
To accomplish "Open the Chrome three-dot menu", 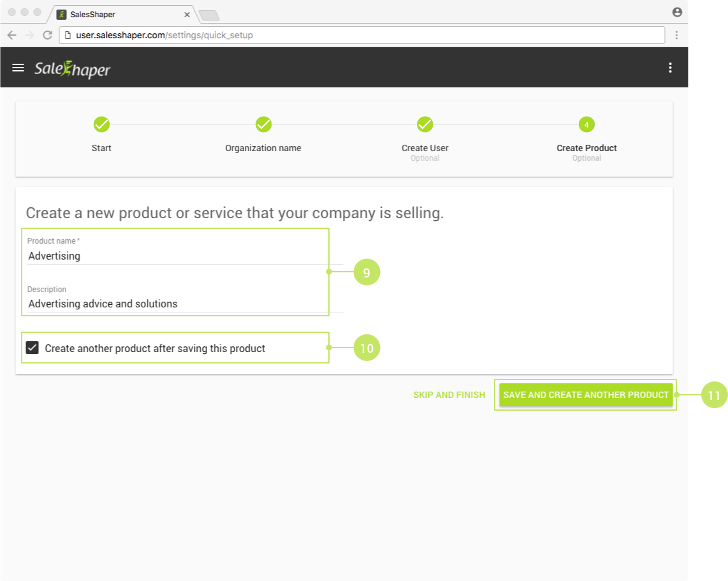I will 676,35.
